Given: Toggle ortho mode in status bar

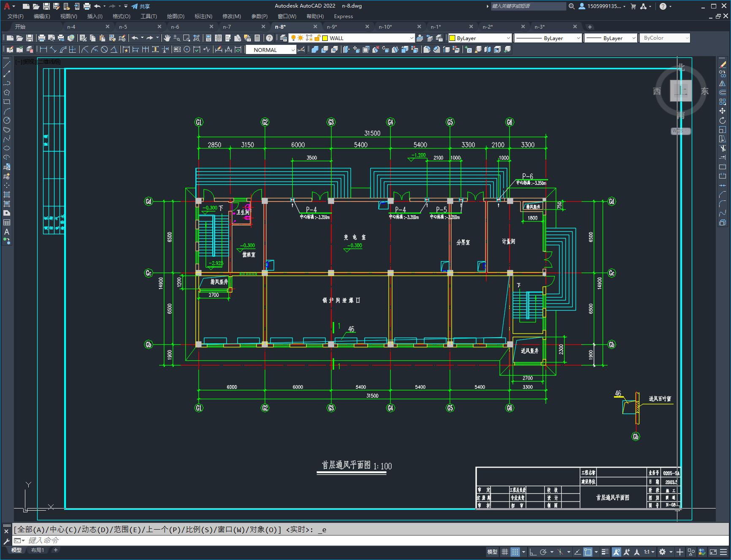Looking at the screenshot, I should 533,552.
